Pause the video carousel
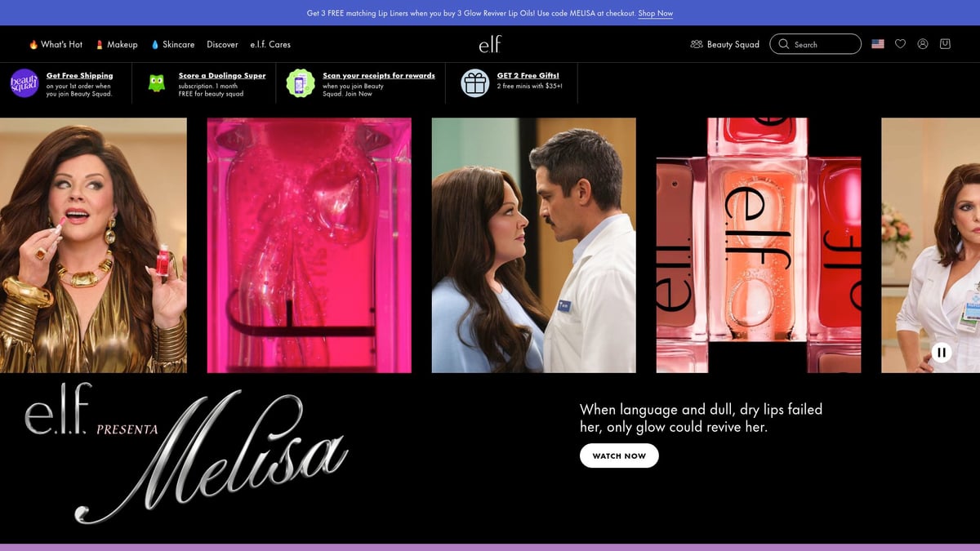The width and height of the screenshot is (980, 551). (942, 353)
